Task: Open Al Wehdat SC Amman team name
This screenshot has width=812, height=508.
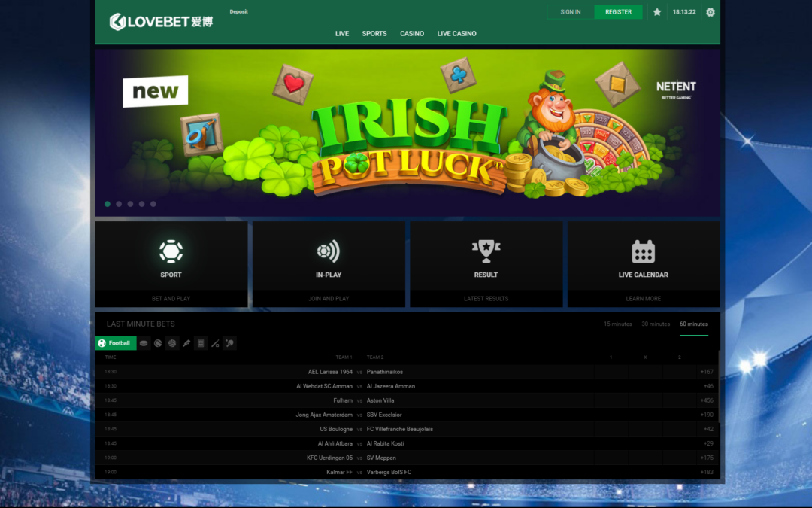Action: (x=324, y=386)
